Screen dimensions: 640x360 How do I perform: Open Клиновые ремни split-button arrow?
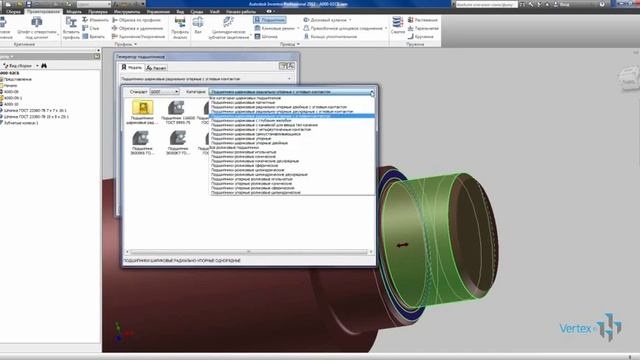(298, 28)
